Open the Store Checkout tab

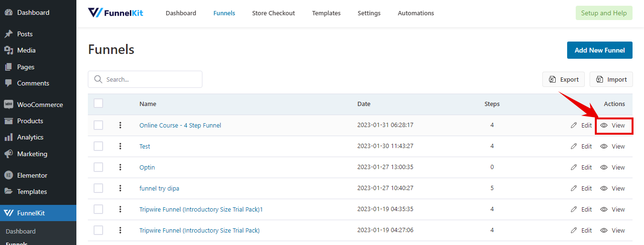pos(274,13)
